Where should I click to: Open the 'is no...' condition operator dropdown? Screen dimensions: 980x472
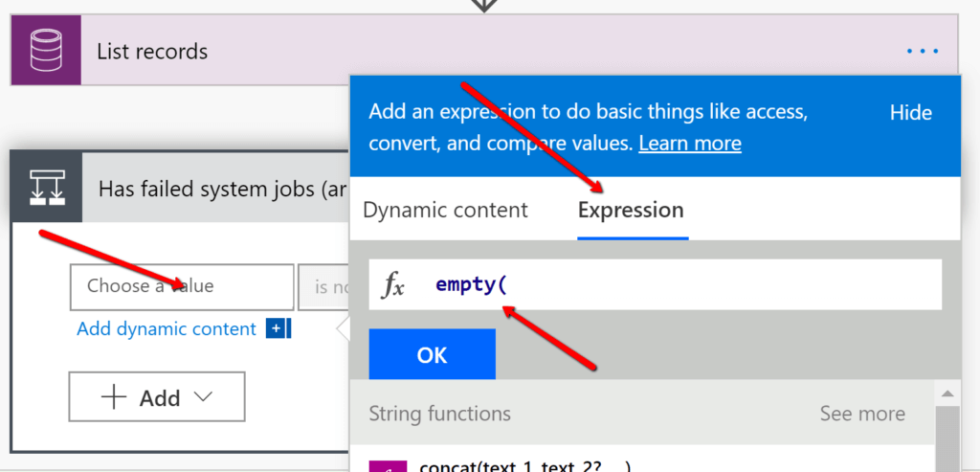click(x=322, y=286)
